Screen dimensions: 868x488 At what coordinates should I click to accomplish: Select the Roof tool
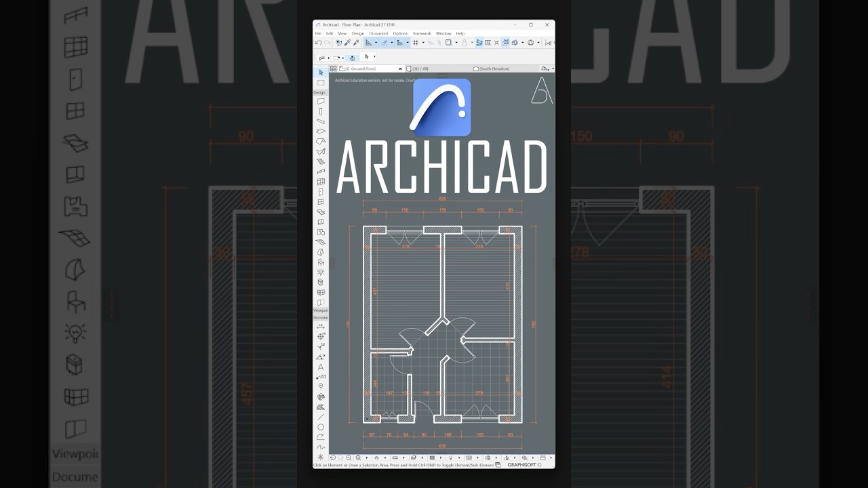point(321,141)
